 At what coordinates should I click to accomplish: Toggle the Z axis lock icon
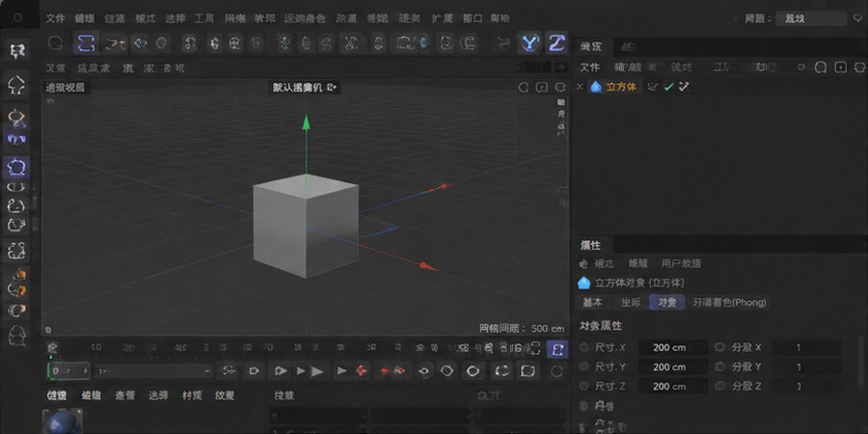pos(556,42)
